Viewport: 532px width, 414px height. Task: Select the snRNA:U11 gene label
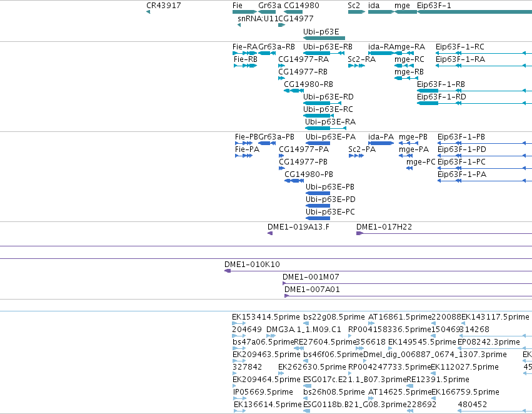(258, 18)
